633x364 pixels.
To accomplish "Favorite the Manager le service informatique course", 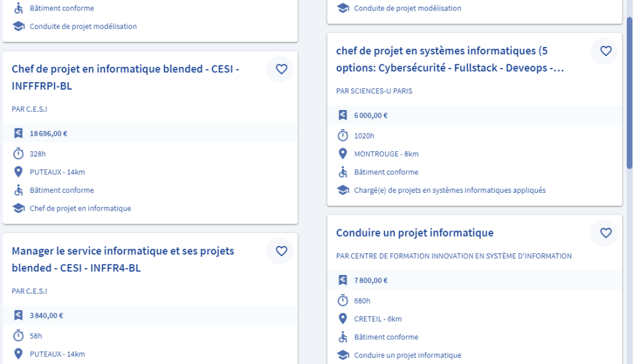I will click(281, 251).
